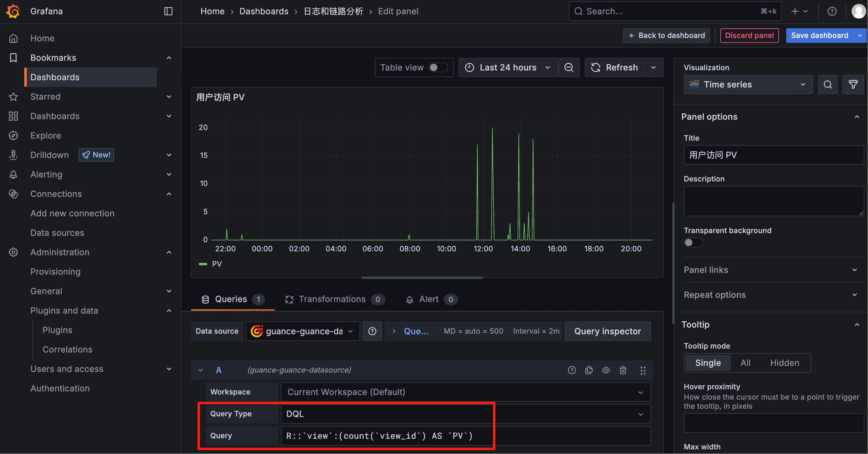Delete query A using trash icon
The height and width of the screenshot is (454, 868).
click(623, 370)
